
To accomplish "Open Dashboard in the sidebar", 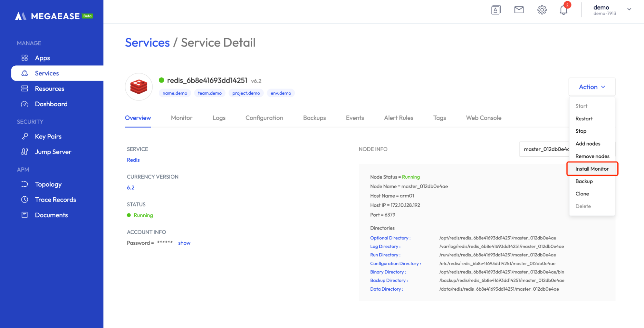I will pyautogui.click(x=51, y=104).
